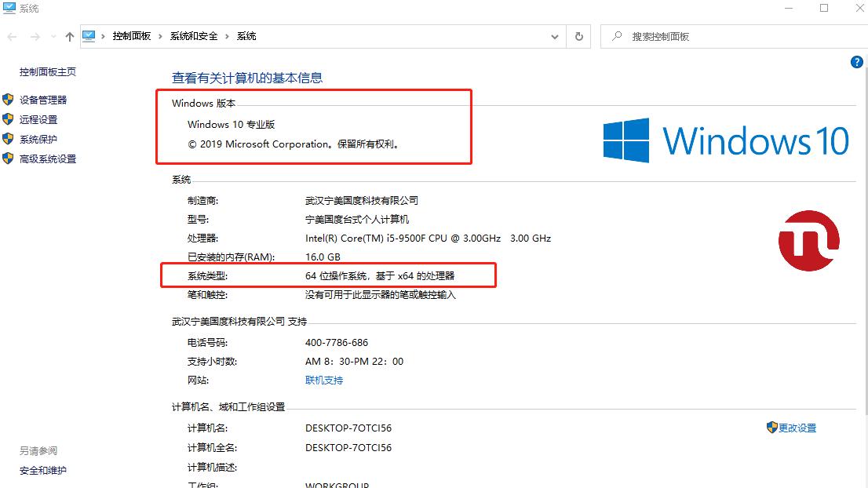The height and width of the screenshot is (488, 868).
Task: Select phone number 400-7786-686
Action: (x=337, y=343)
